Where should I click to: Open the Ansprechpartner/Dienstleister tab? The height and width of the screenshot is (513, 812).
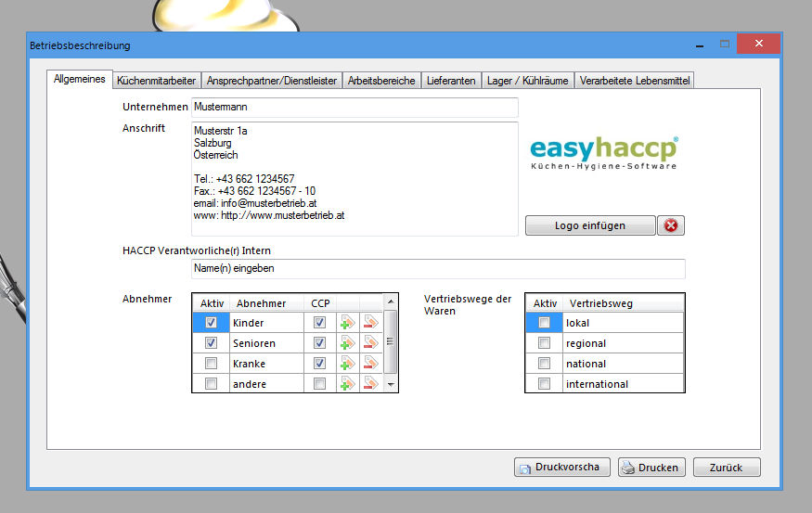271,81
